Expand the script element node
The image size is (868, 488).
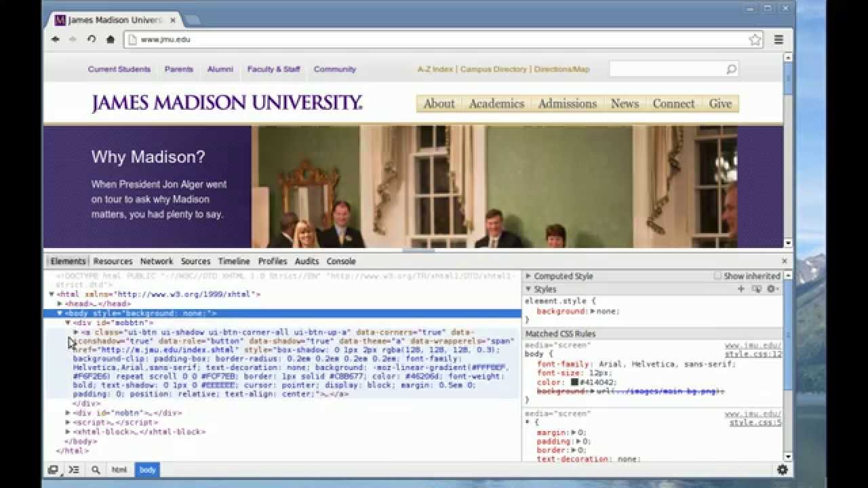pyautogui.click(x=68, y=422)
